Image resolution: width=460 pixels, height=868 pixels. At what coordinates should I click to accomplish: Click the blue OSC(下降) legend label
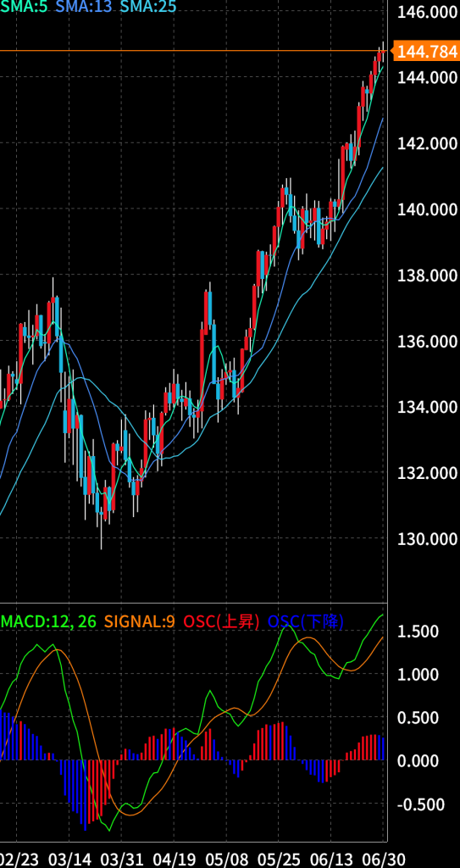306,621
